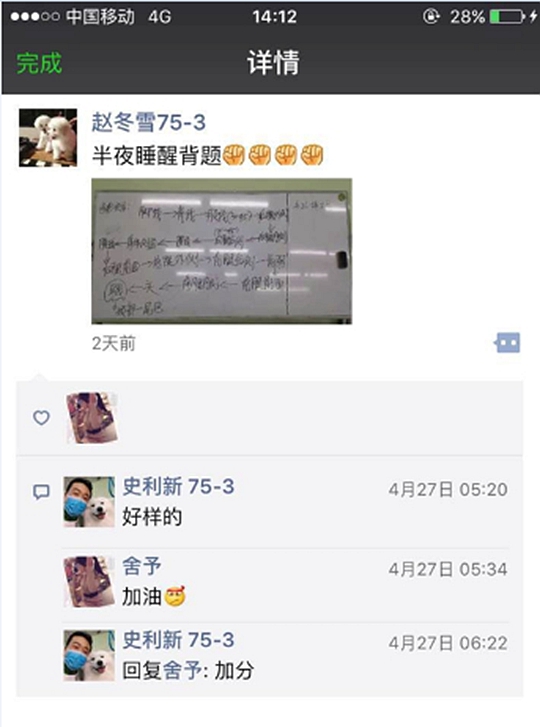This screenshot has width=540, height=727.
Task: Open 史利新's avatar on the 好样的 comment
Action: (x=89, y=502)
